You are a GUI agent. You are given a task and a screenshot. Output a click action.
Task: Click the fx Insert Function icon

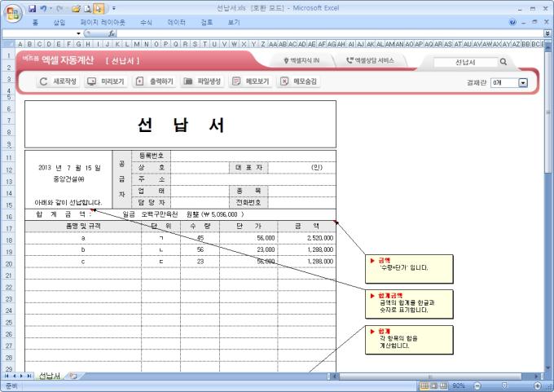click(x=112, y=33)
